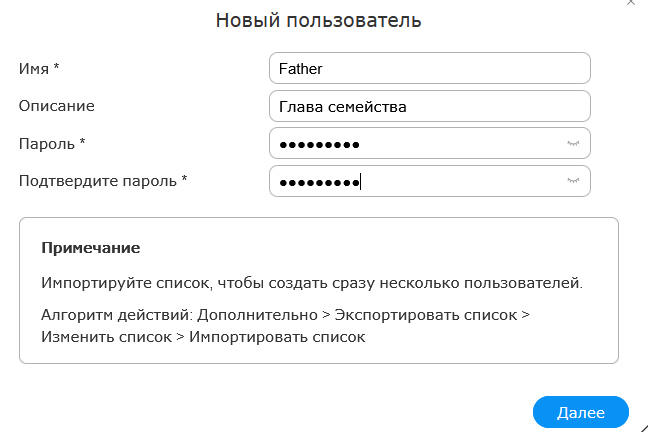648x432 pixels.
Task: Click the word Дополнительно in the note
Action: tap(257, 315)
